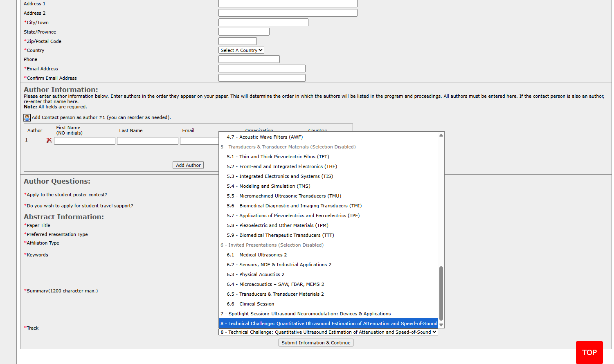614x364 pixels.
Task: Expand the Track dropdown selector
Action: pos(328,332)
